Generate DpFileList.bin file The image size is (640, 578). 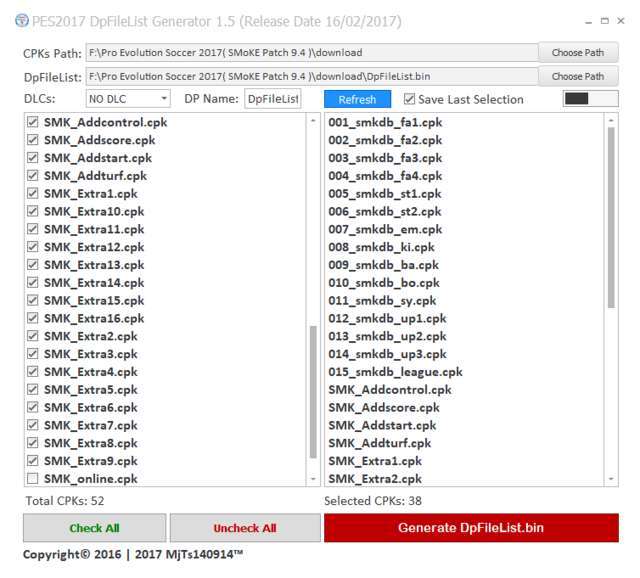pos(471,528)
